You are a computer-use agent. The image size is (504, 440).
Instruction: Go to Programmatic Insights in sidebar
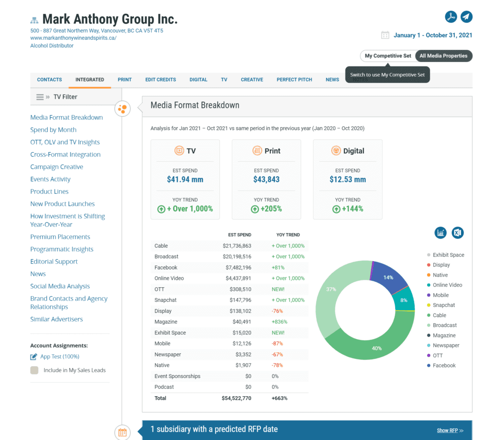click(x=62, y=249)
